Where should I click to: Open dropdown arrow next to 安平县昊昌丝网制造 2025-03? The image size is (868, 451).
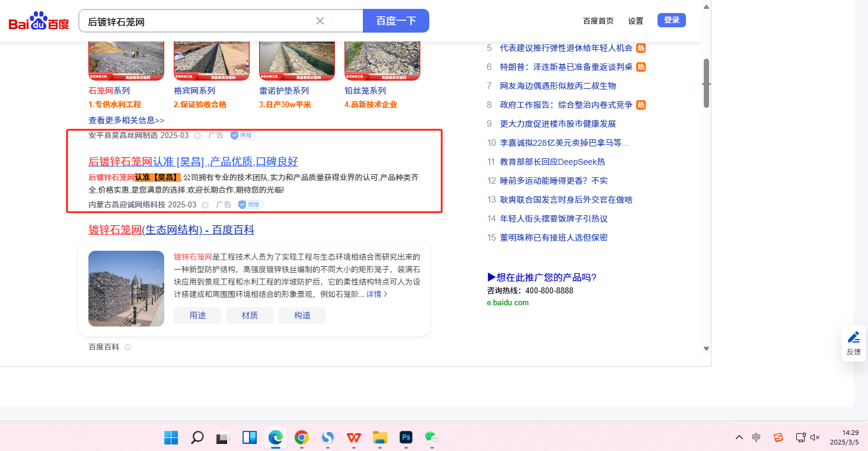tap(197, 136)
